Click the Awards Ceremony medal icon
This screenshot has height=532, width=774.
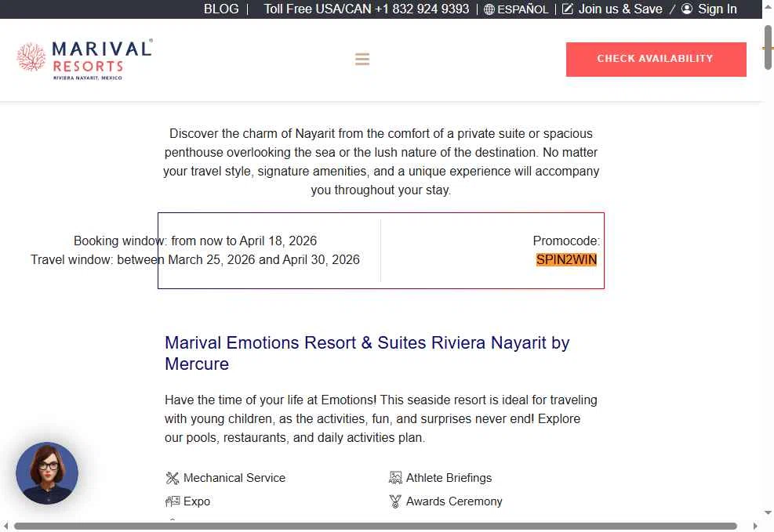(395, 501)
